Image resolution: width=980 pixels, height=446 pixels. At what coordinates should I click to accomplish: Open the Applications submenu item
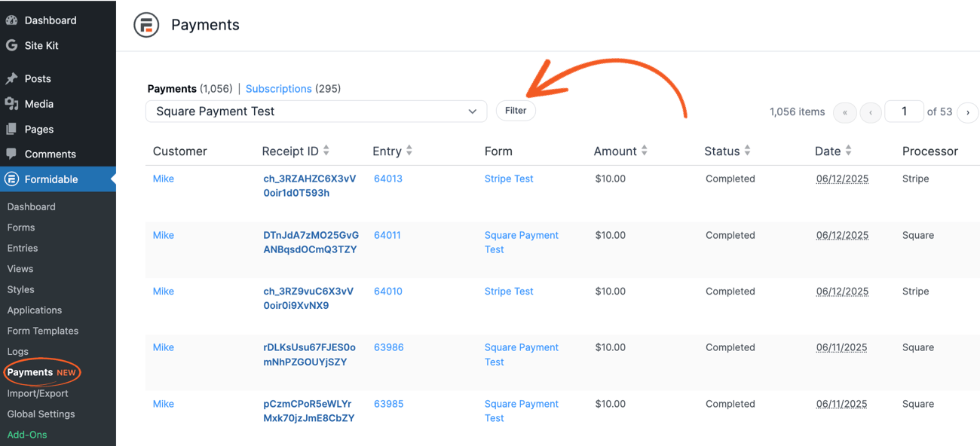tap(35, 310)
